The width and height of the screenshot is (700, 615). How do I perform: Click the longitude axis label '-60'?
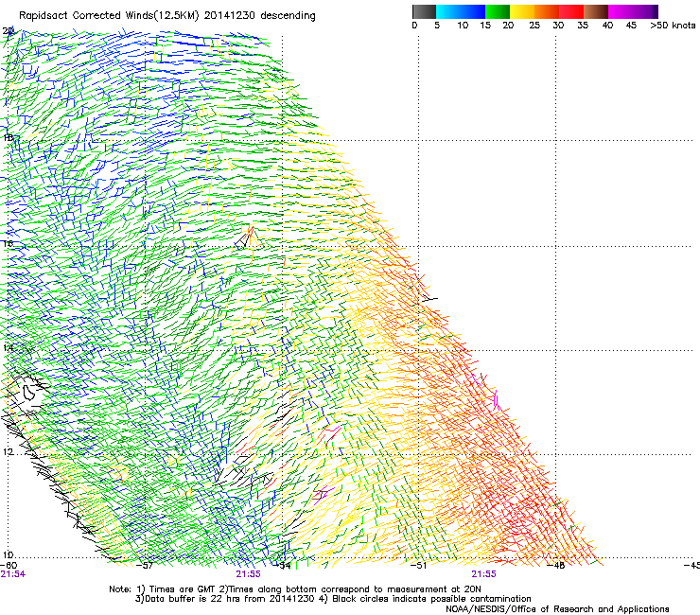9,566
